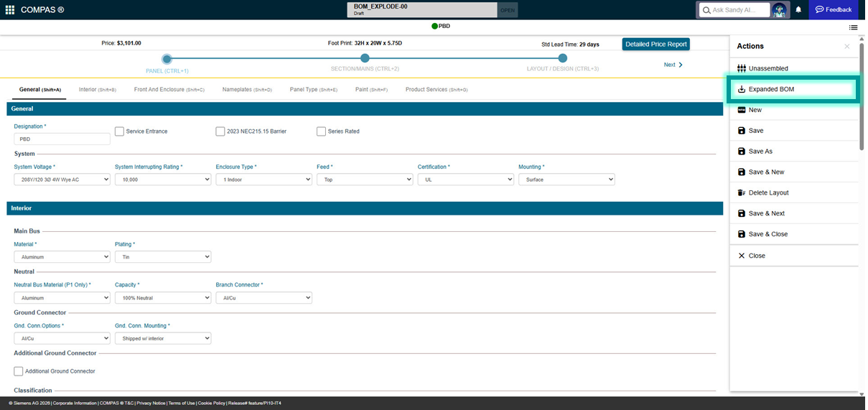Image resolution: width=868 pixels, height=410 pixels.
Task: Jump to the Section/Mains step marker
Action: tap(365, 59)
